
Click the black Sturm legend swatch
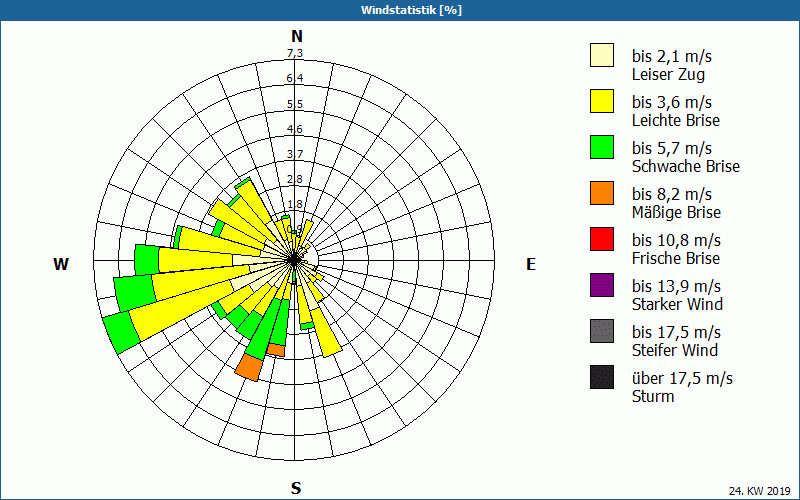point(602,377)
